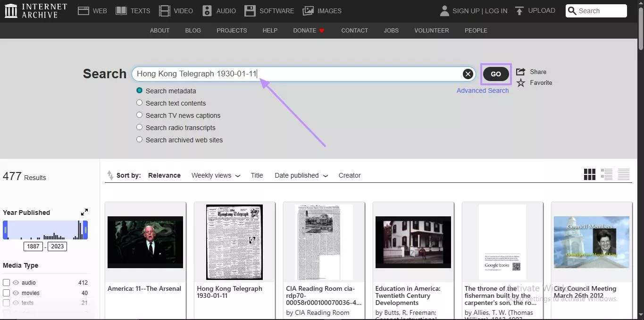The width and height of the screenshot is (644, 320).
Task: Enable Search TV news captions option
Action: pos(139,115)
